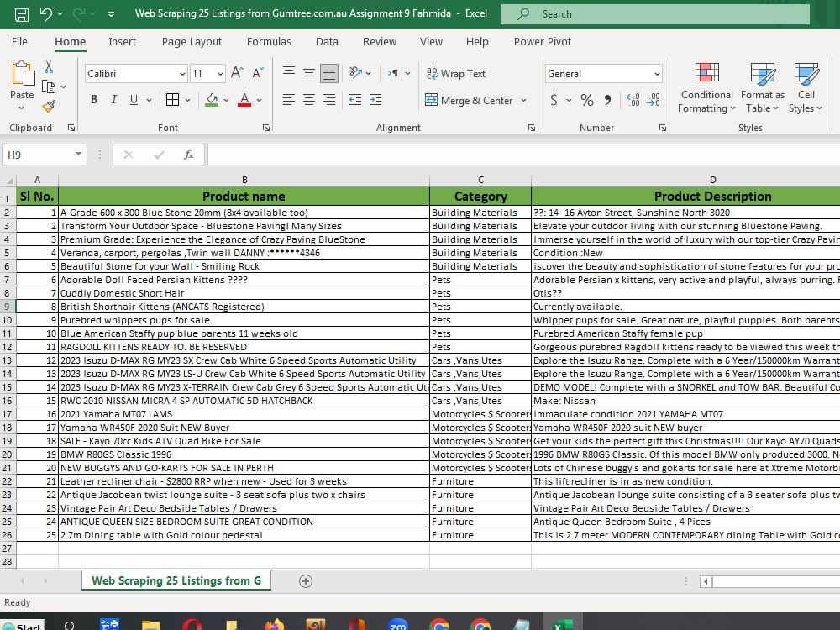This screenshot has height=630, width=840.
Task: Switch to the Insert tab
Action: pyautogui.click(x=122, y=42)
